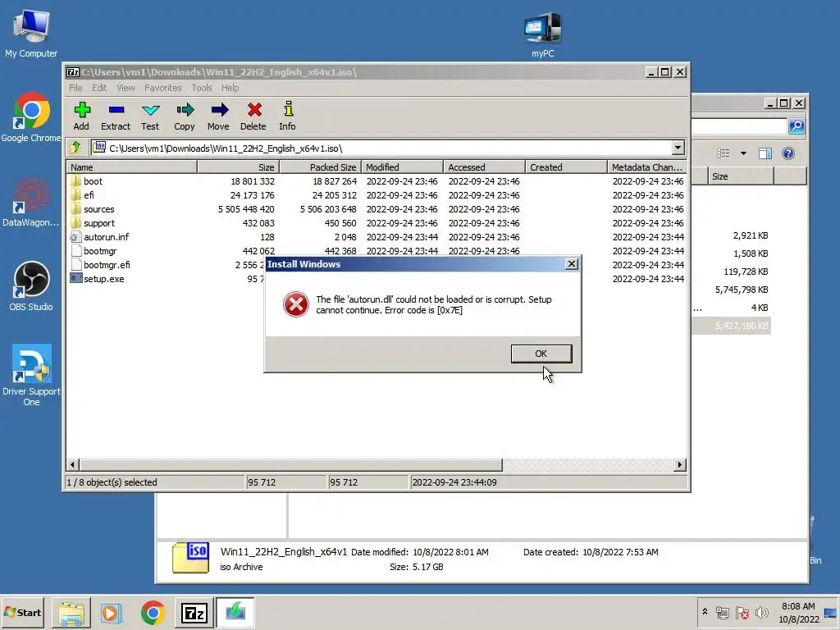
Task: Open the My Computer desktop icon
Action: pyautogui.click(x=31, y=33)
